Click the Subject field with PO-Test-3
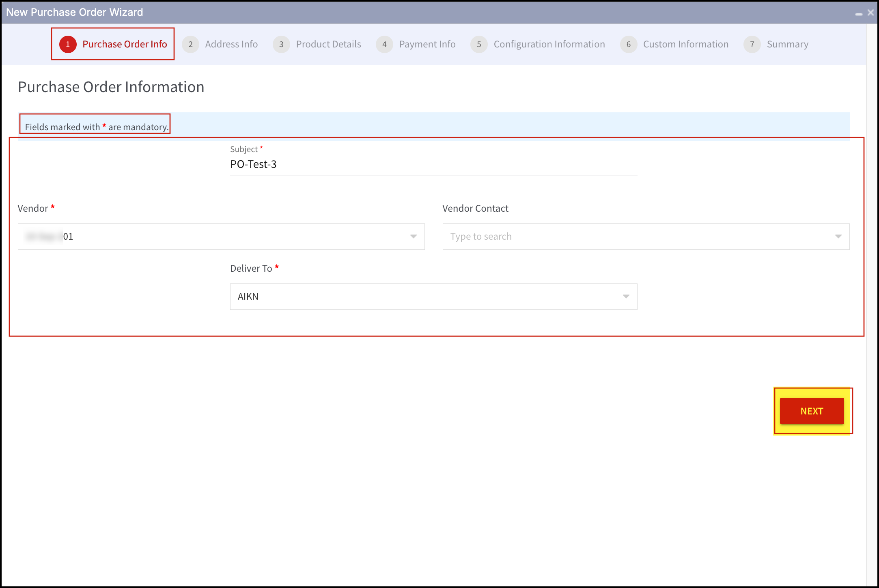The height and width of the screenshot is (588, 879). 433,164
